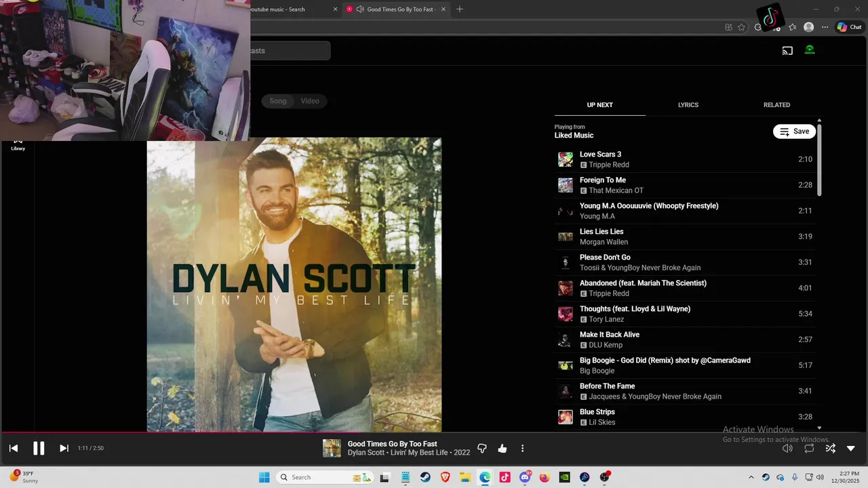This screenshot has height=488, width=868.
Task: Skip to the next track
Action: [64, 448]
